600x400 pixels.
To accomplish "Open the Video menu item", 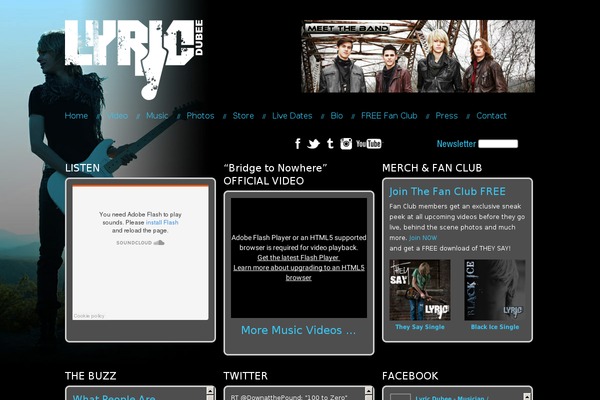I will tap(117, 116).
